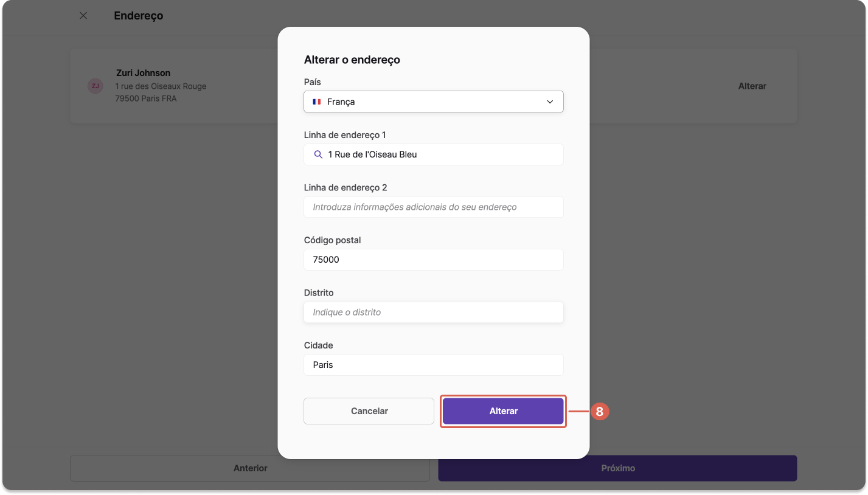The image size is (868, 495).
Task: Click the Endereço page heading
Action: 139,16
